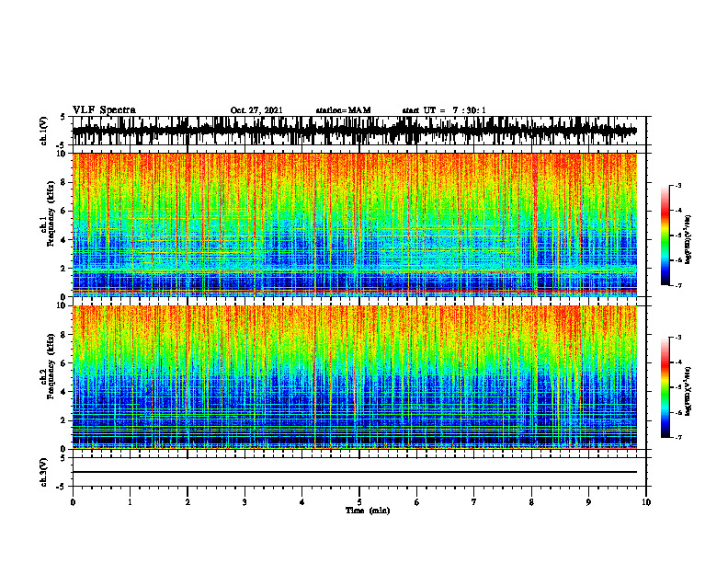The image size is (728, 563).
Task: Click the "2" kHz tick of ch.2 spectrogram
Action: coord(63,420)
